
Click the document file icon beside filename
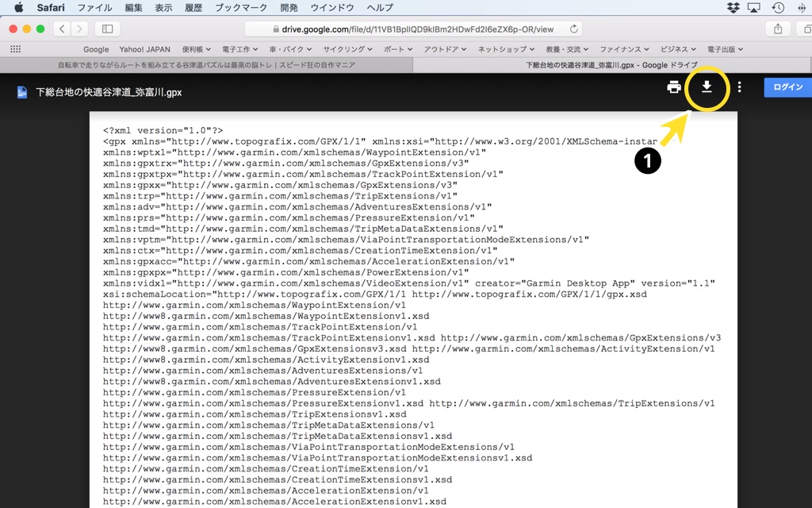pyautogui.click(x=22, y=92)
